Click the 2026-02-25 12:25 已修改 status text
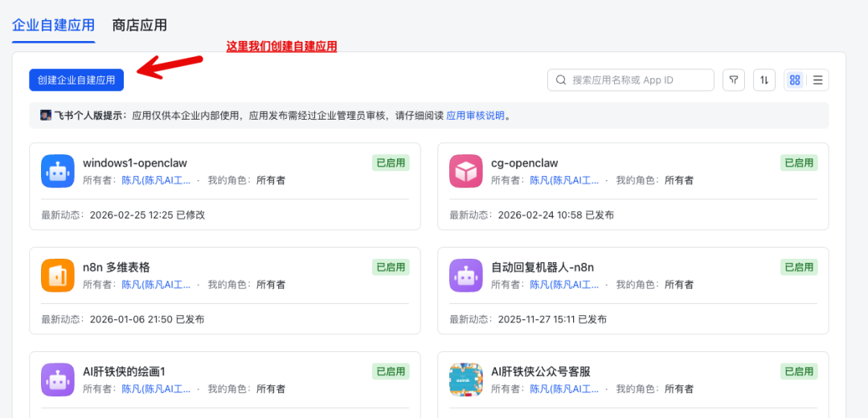868x418 pixels. pyautogui.click(x=147, y=215)
